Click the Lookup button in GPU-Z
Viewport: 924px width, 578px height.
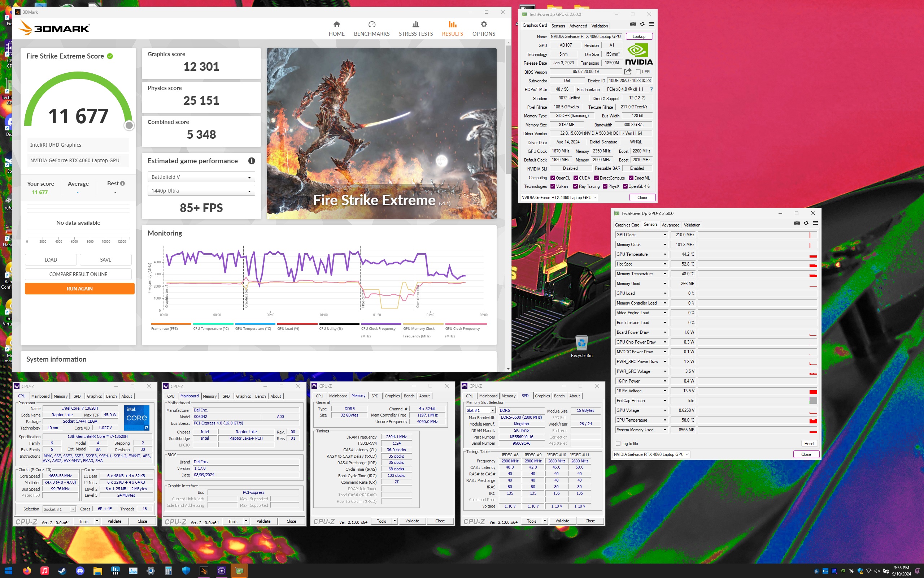tap(639, 37)
